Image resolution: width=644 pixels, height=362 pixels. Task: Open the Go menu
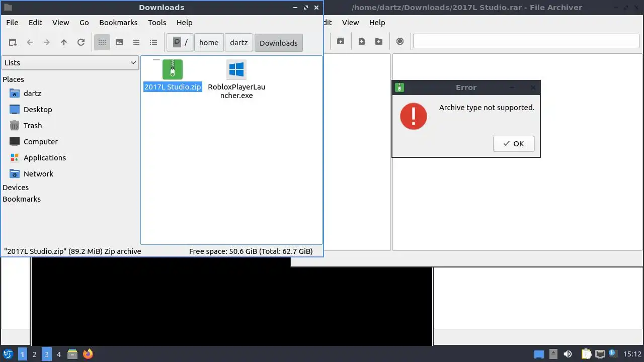point(84,23)
